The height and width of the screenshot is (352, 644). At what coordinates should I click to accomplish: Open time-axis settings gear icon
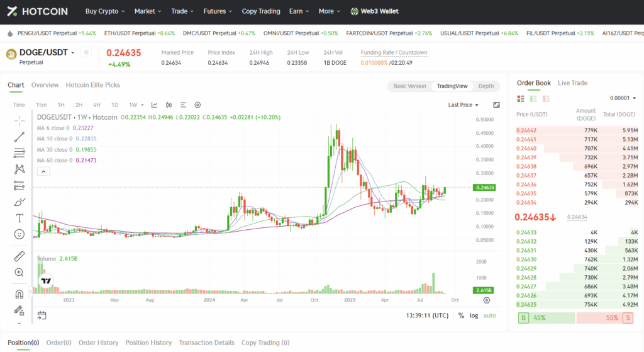[487, 300]
